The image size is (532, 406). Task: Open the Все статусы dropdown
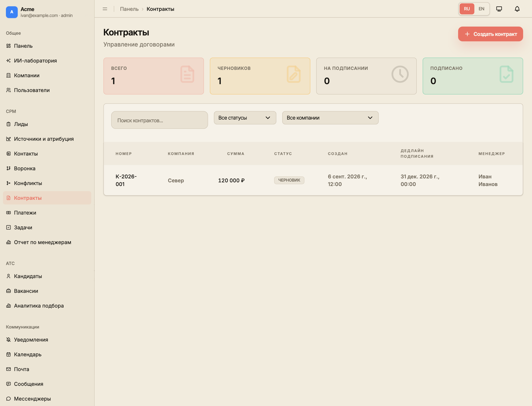click(x=245, y=118)
